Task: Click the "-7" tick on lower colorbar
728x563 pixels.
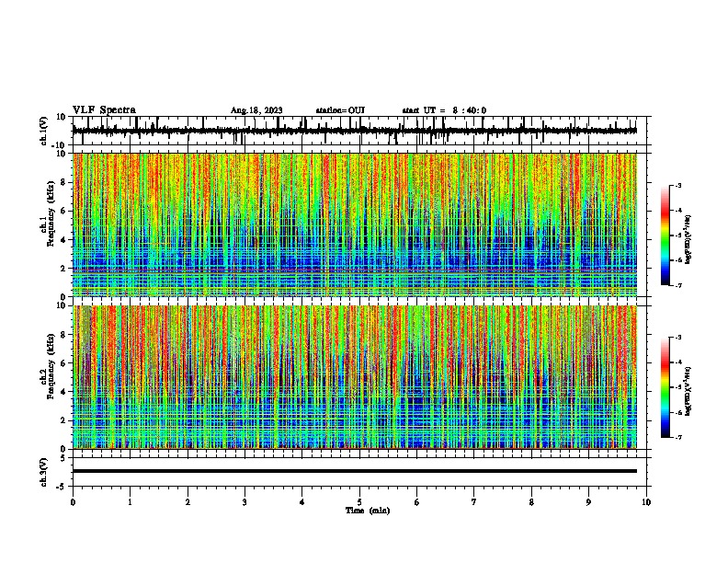Action: point(677,438)
